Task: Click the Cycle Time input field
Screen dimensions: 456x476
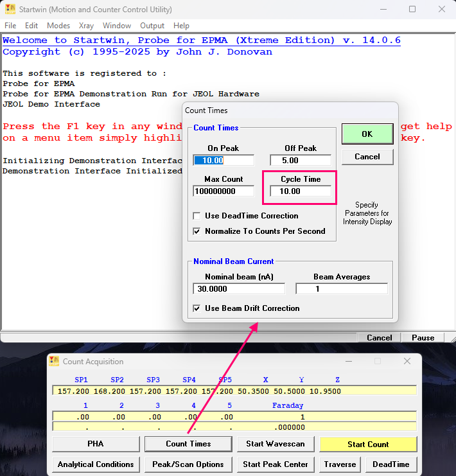Action: [300, 191]
